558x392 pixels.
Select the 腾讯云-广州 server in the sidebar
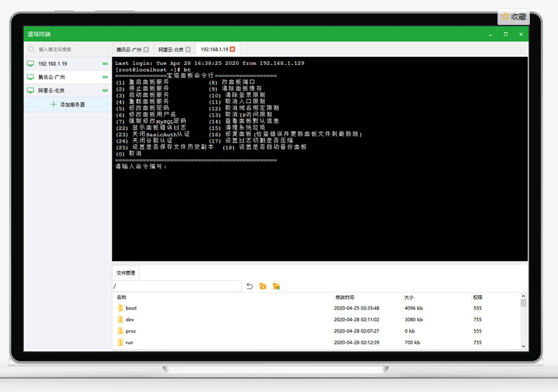coord(67,77)
